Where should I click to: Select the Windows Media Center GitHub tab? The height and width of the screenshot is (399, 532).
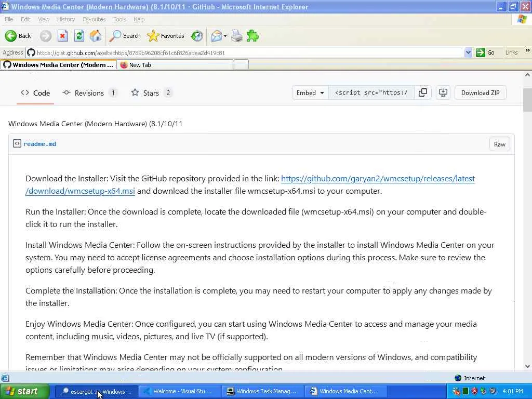(59, 65)
